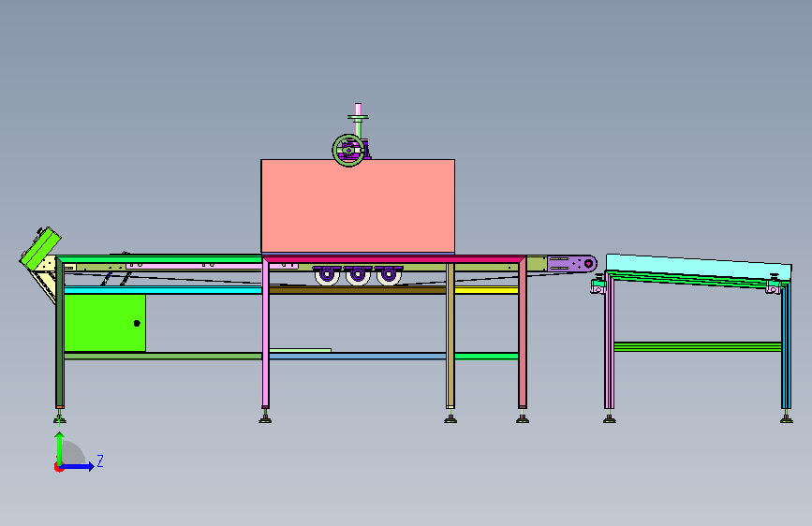Click the pale green plate on lower crossbar

coord(301,350)
